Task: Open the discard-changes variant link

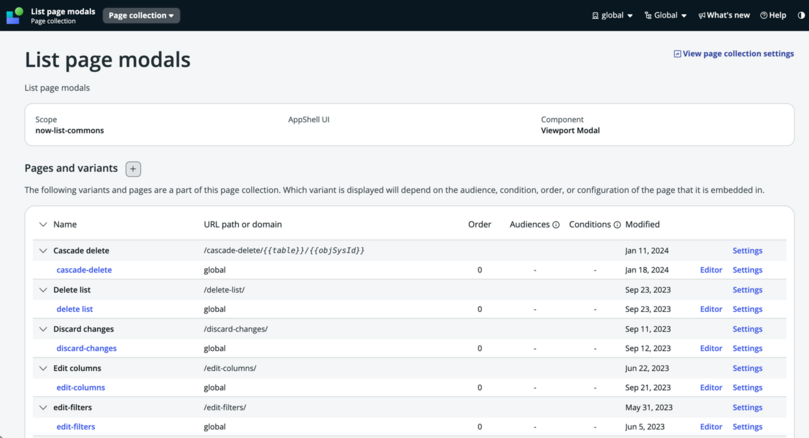Action: point(87,348)
